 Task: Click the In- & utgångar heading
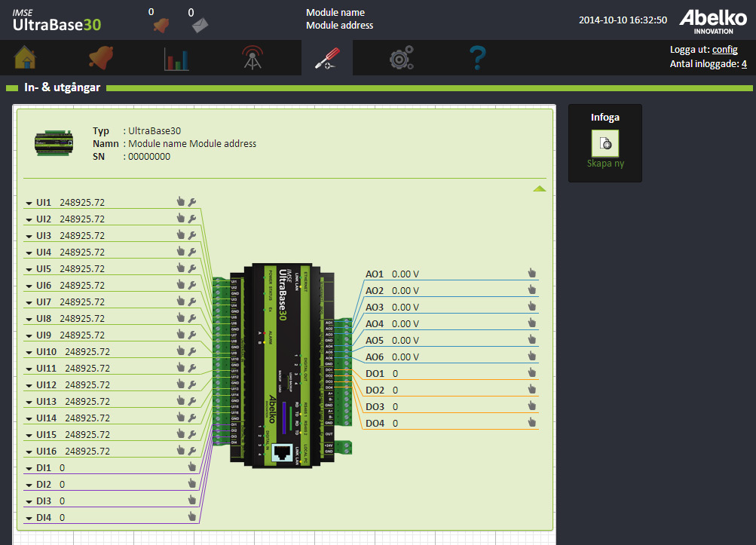click(x=63, y=87)
